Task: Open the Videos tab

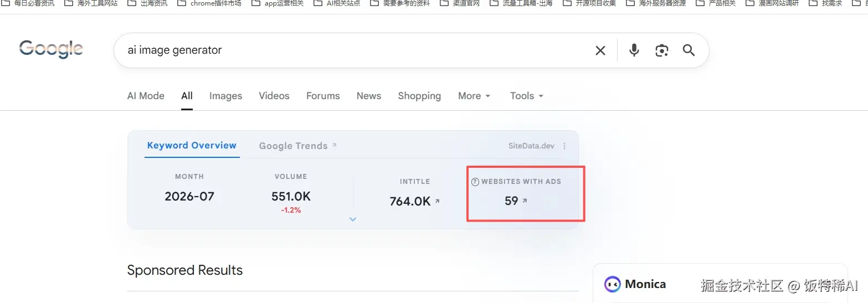Action: (x=274, y=96)
